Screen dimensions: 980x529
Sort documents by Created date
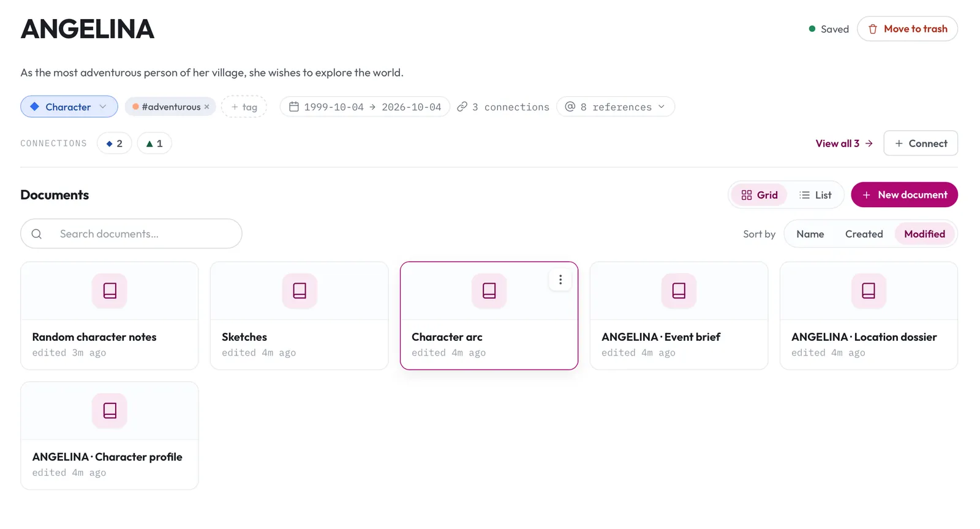(864, 234)
